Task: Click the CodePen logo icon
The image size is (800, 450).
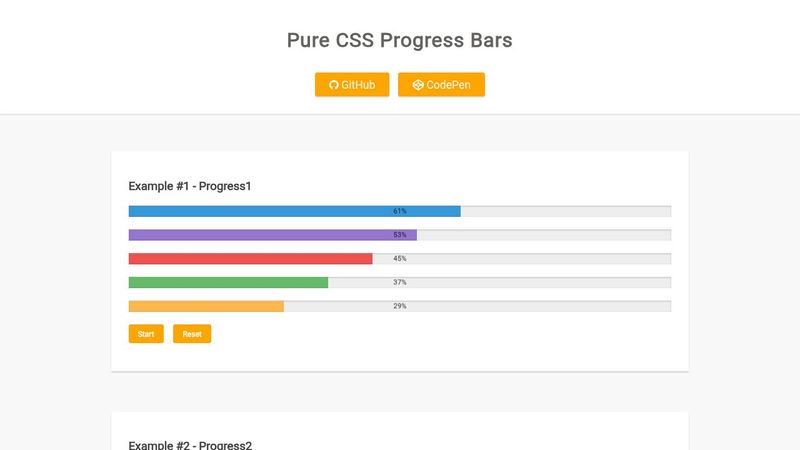Action: [x=417, y=85]
